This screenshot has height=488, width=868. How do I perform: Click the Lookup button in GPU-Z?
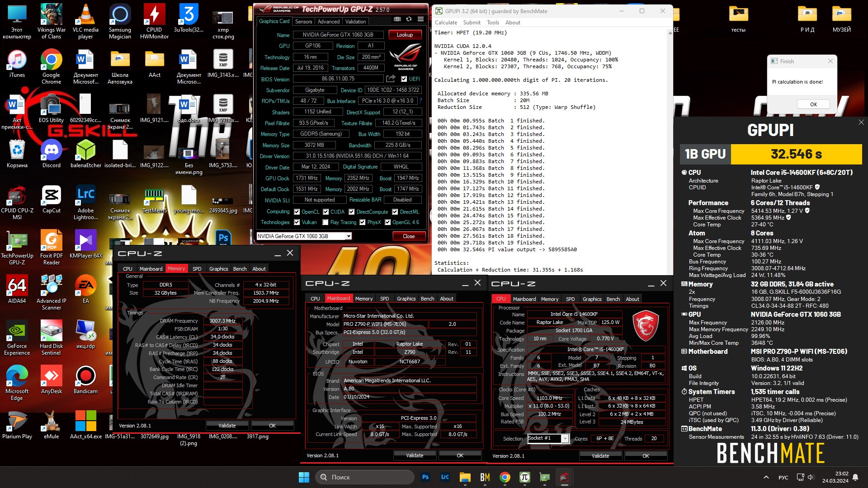click(405, 35)
